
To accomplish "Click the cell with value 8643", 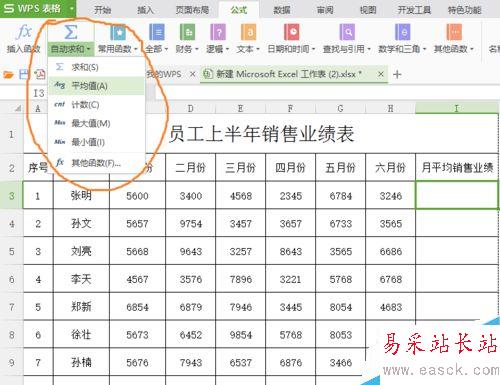I will click(290, 251).
